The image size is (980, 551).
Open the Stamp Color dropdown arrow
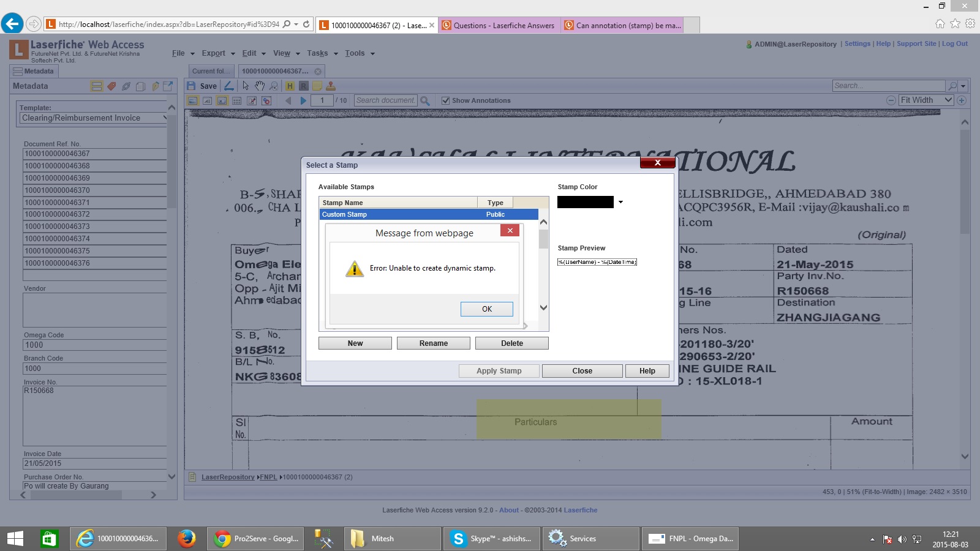[x=620, y=202]
